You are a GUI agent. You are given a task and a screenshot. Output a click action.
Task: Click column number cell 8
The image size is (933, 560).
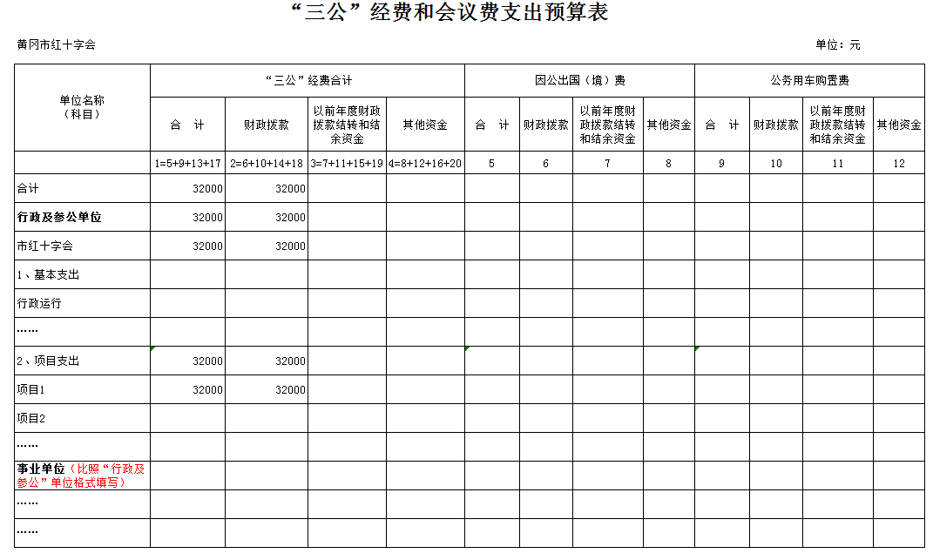pos(669,163)
